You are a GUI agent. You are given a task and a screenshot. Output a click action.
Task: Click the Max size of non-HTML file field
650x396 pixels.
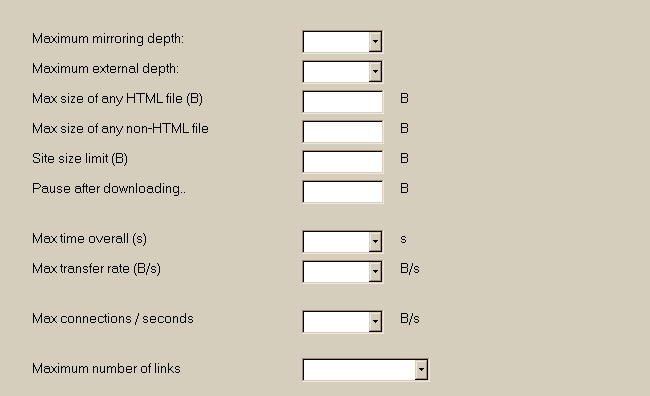click(343, 131)
